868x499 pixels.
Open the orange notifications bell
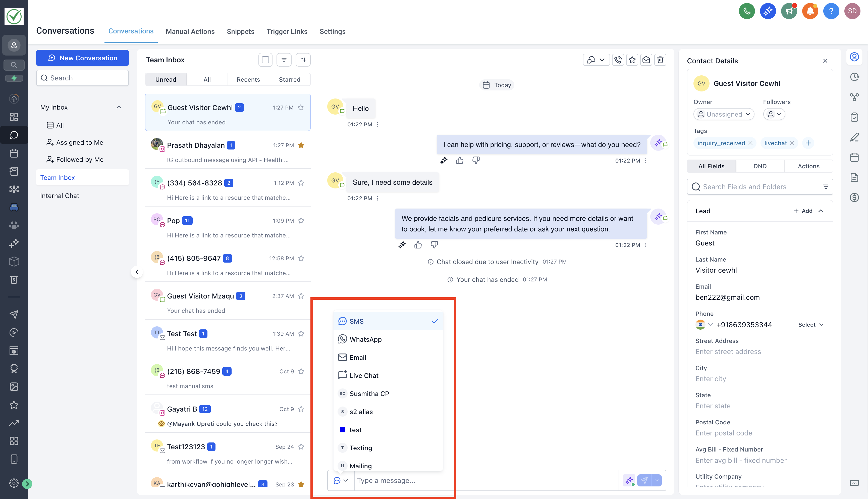coord(810,11)
